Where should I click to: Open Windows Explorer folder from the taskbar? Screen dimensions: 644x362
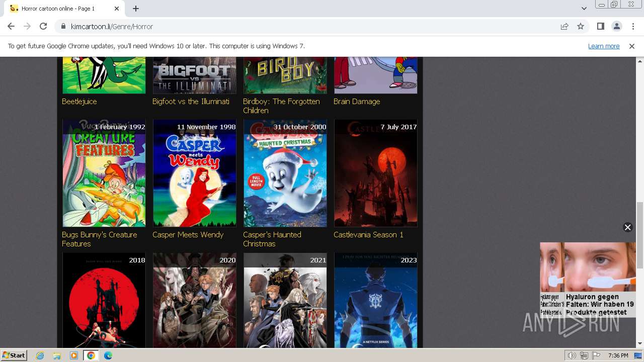click(57, 355)
